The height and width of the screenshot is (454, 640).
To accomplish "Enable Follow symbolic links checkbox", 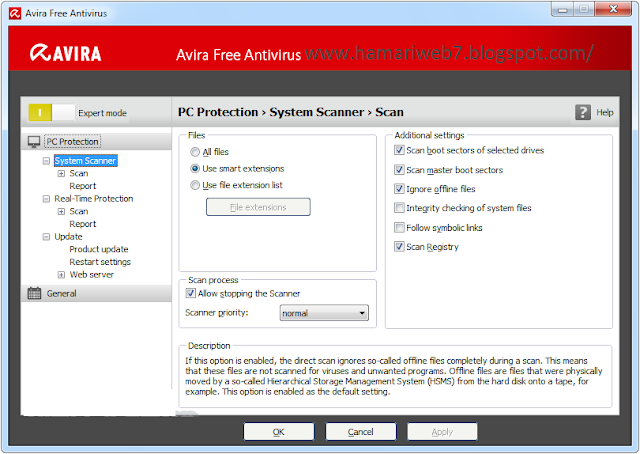I will pos(399,227).
